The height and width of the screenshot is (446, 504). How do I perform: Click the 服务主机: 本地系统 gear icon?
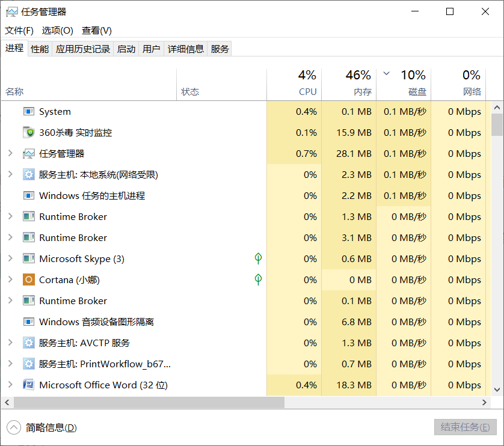29,174
